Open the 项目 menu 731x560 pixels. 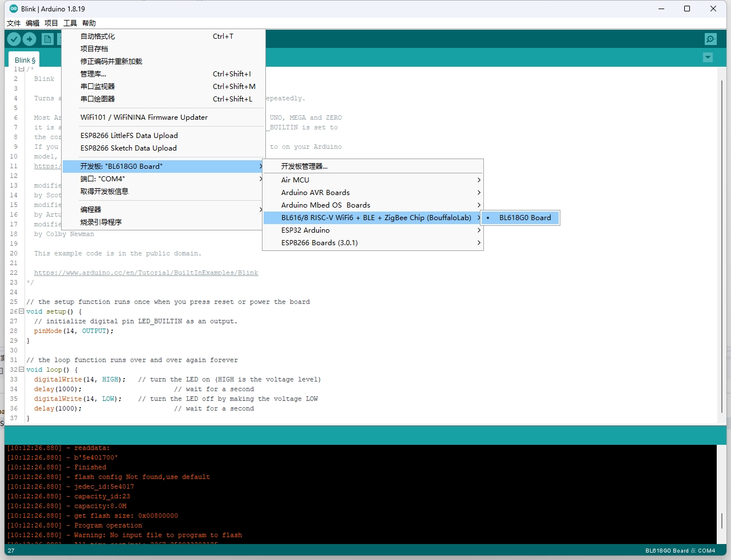[x=51, y=23]
